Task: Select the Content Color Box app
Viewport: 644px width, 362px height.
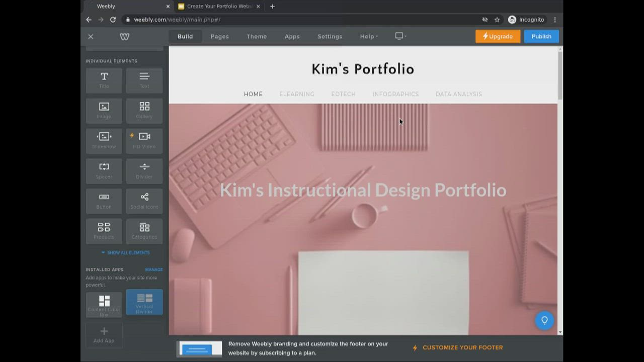Action: point(104,305)
